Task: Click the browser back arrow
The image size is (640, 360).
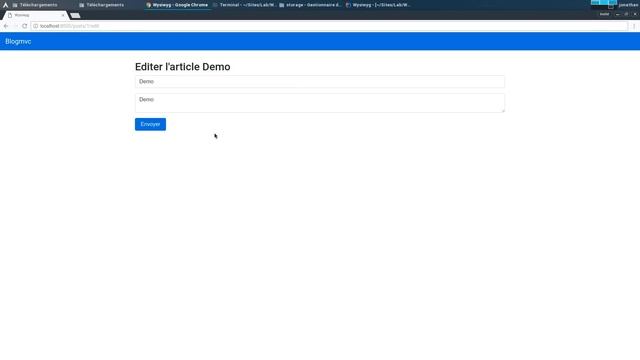Action: coord(6,26)
